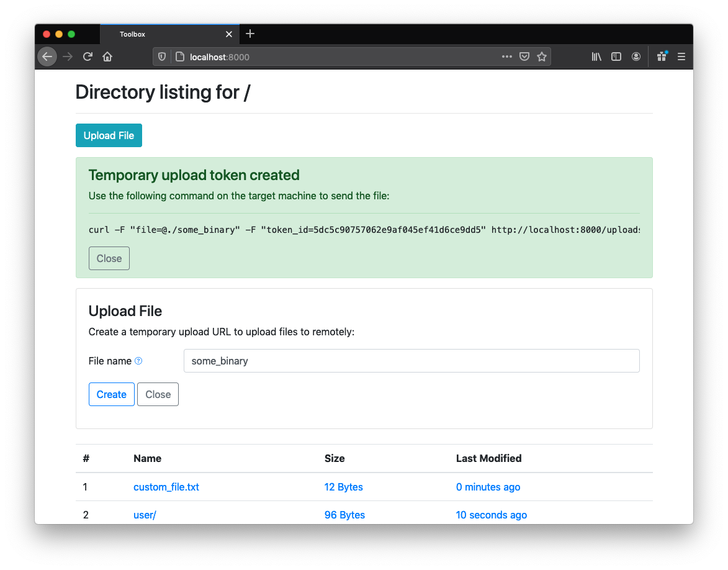The width and height of the screenshot is (728, 570).
Task: Click the File name help question icon
Action: [x=138, y=361]
